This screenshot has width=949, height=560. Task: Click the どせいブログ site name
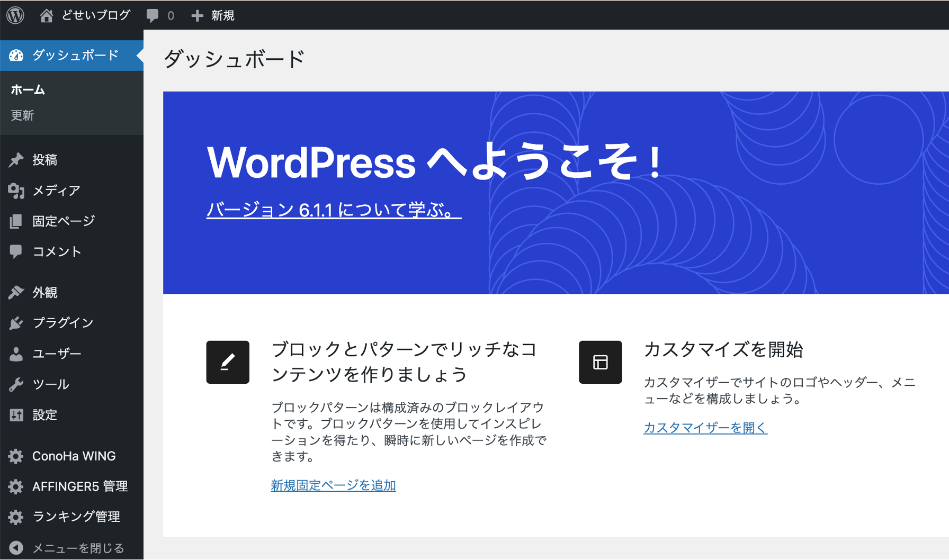[96, 15]
